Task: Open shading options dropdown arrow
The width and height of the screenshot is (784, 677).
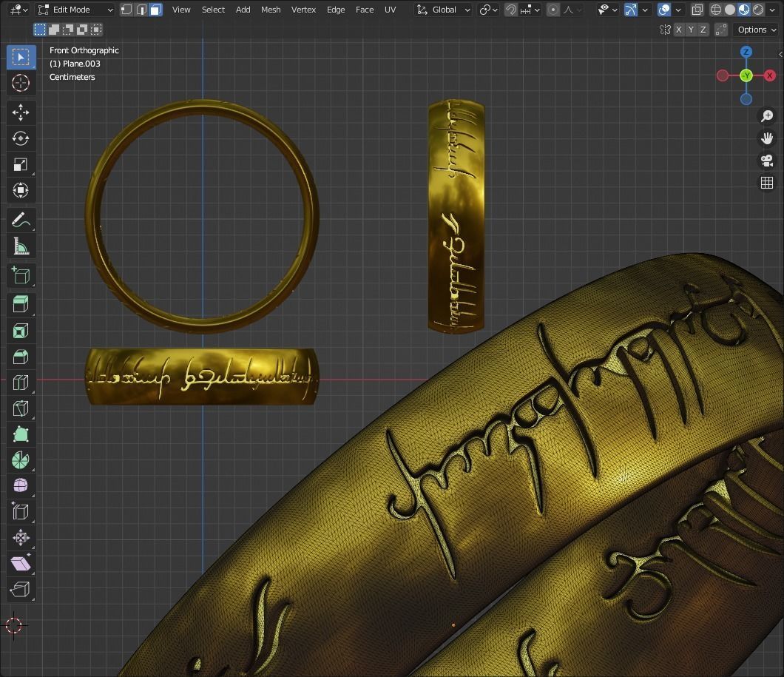Action: pos(774,10)
